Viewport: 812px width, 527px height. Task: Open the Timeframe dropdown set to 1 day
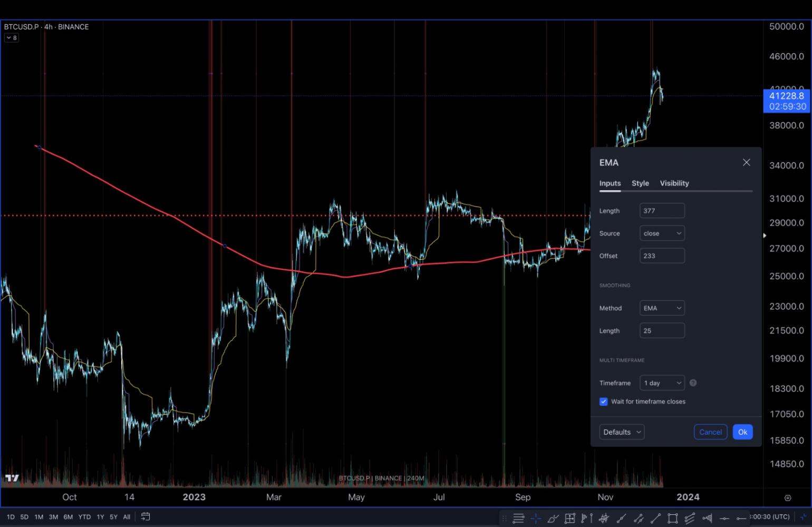662,383
